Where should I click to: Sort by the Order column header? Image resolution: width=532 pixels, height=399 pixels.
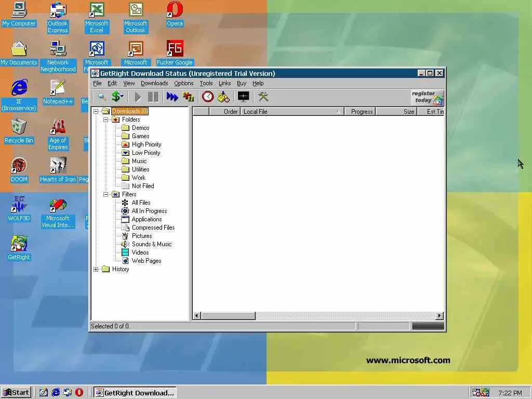224,112
